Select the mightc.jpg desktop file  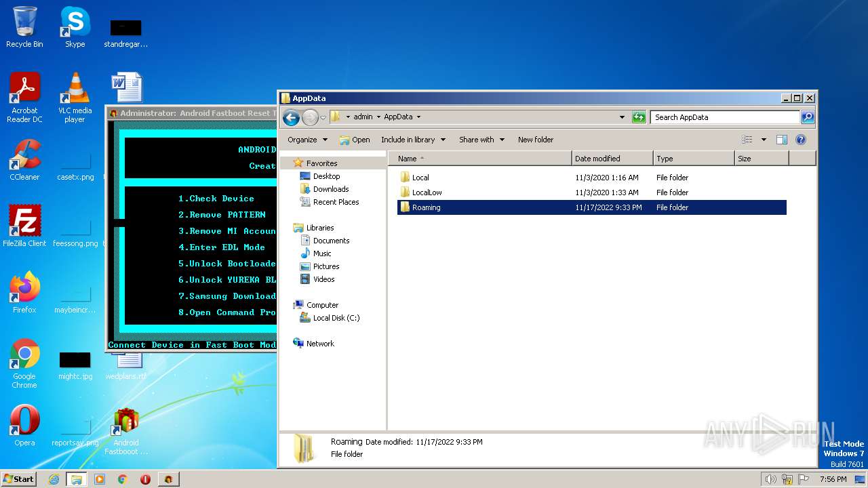coord(75,365)
